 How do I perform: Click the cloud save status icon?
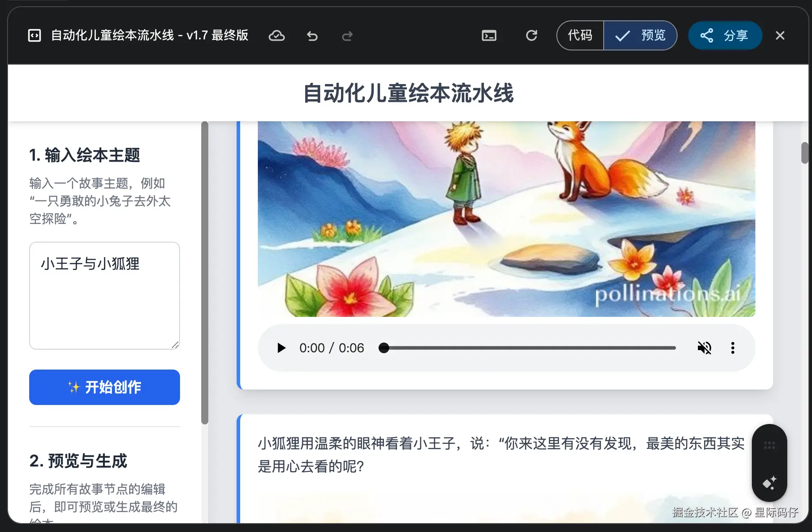point(277,35)
